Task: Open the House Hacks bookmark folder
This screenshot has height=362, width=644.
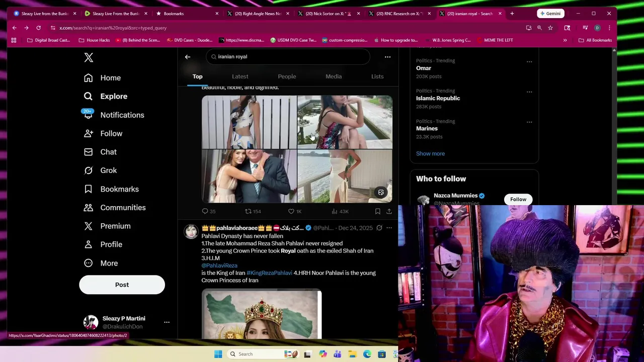Action: (x=94, y=40)
